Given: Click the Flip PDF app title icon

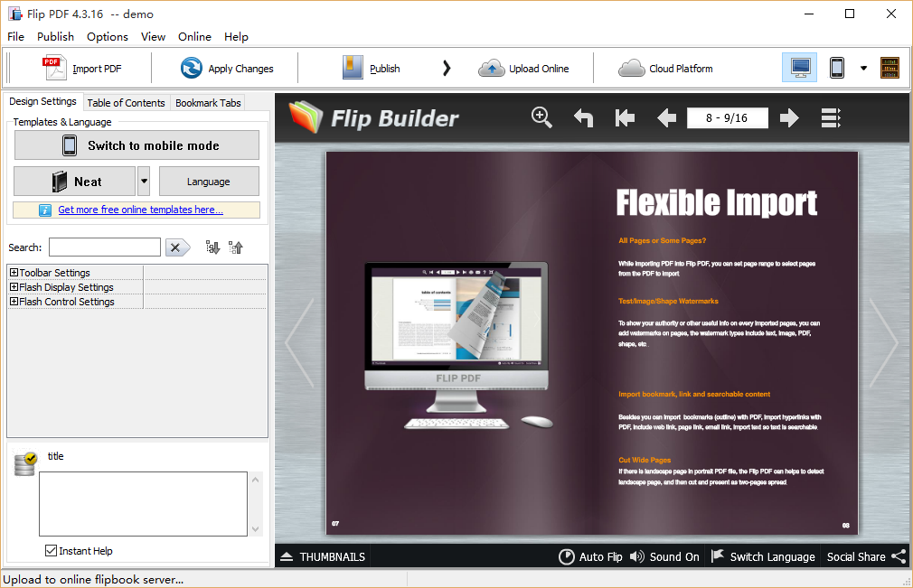Looking at the screenshot, I should (x=15, y=14).
